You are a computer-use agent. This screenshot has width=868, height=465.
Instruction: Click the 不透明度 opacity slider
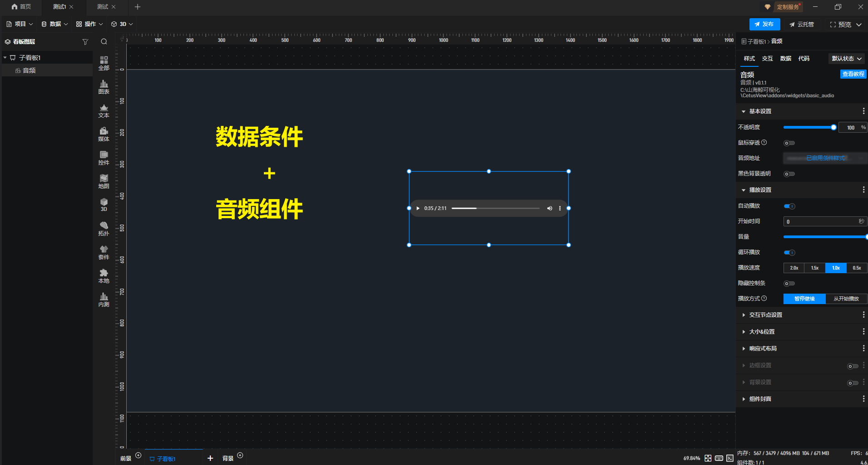808,128
